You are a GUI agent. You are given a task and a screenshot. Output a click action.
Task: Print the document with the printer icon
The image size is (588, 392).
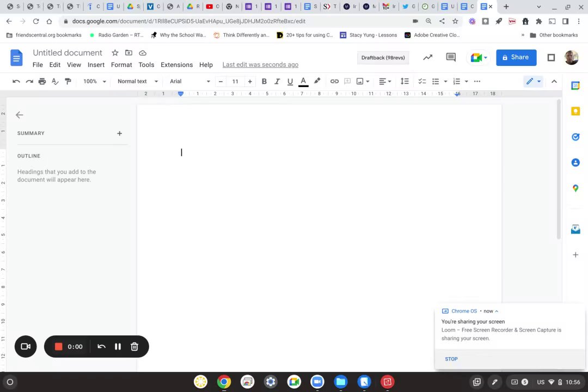point(42,82)
